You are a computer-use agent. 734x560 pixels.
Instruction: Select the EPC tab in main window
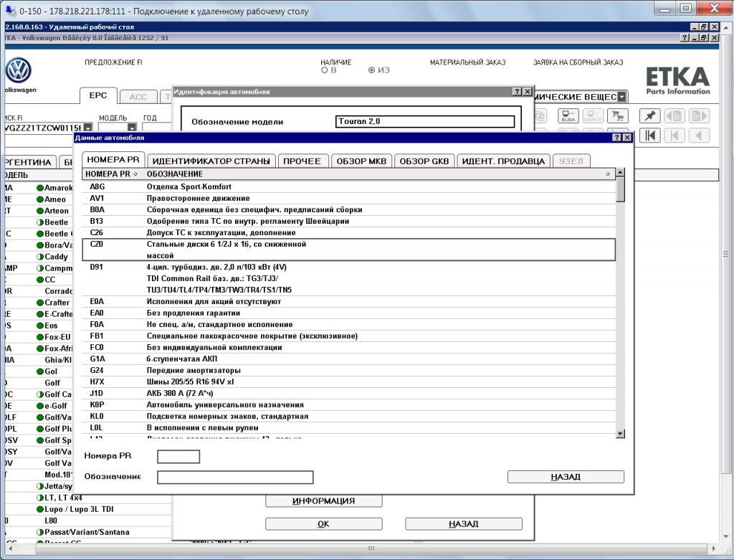pyautogui.click(x=97, y=95)
